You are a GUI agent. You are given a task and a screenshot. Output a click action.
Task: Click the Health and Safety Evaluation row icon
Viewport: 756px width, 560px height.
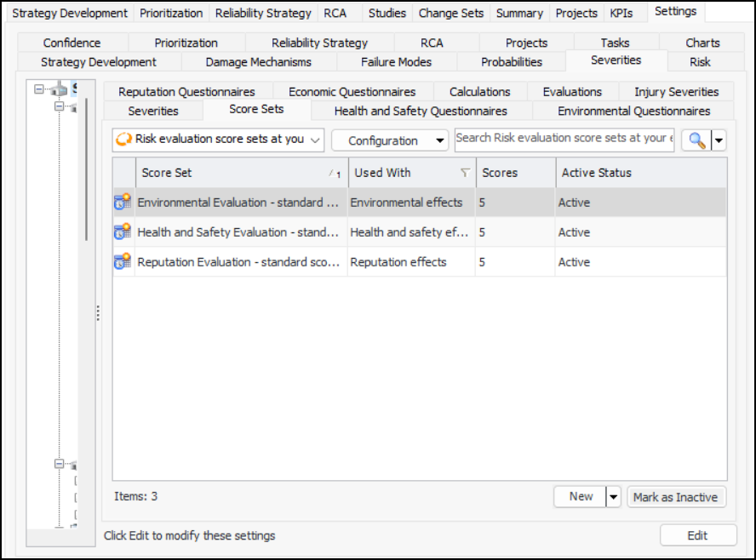(x=123, y=231)
